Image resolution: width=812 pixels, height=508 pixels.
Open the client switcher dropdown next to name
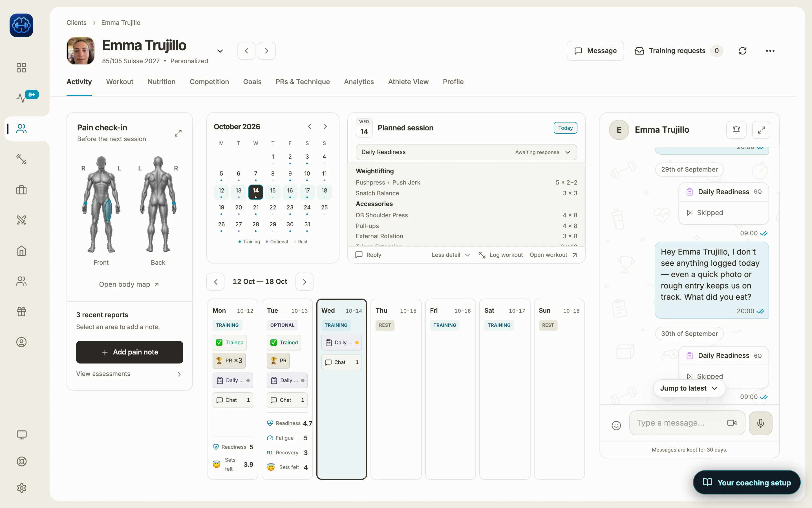[220, 51]
